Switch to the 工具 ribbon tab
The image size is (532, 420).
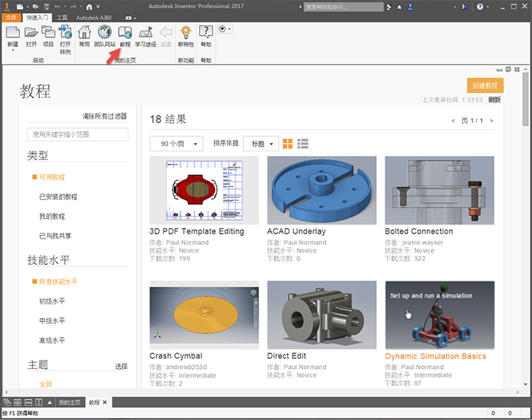pos(62,17)
